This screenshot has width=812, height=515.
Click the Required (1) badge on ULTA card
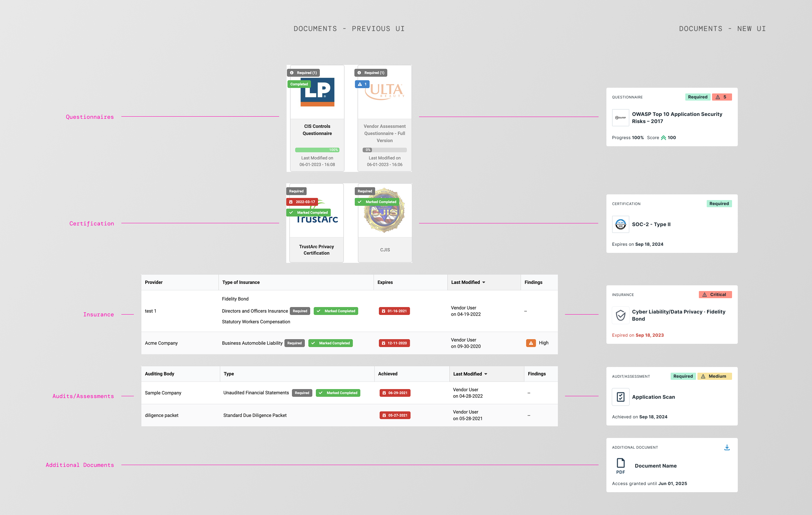(371, 73)
